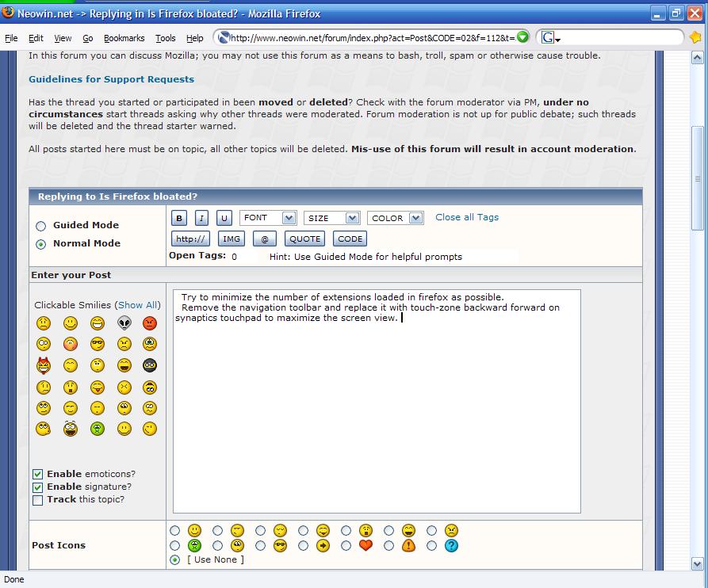Insert the surprised open-mouth smiley in fourth row

point(71,388)
